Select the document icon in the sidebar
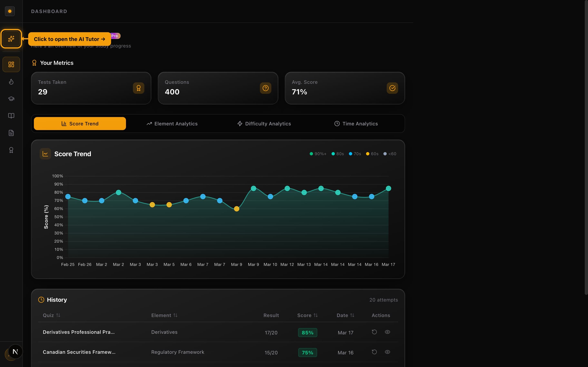Image resolution: width=588 pixels, height=367 pixels. (x=11, y=133)
